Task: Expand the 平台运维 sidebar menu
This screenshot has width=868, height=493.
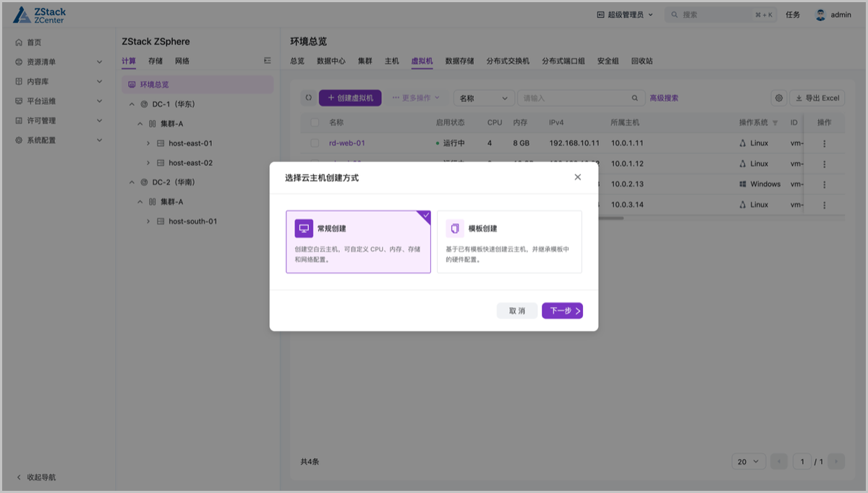Action: pyautogui.click(x=58, y=101)
